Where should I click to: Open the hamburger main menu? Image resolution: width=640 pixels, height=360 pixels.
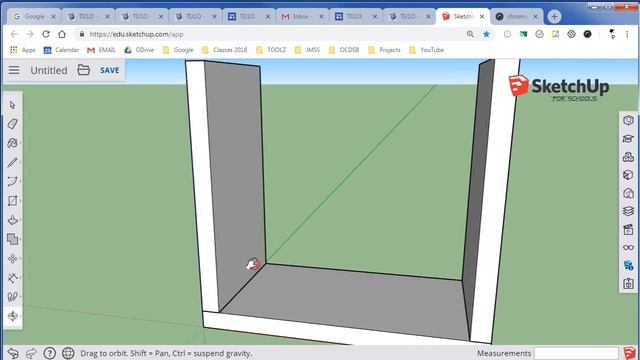click(x=14, y=70)
